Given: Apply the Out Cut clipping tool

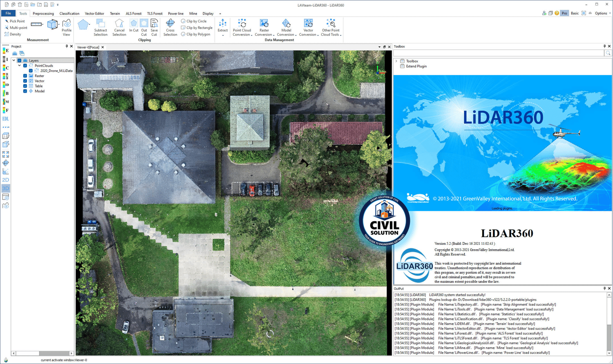Looking at the screenshot, I should click(144, 28).
